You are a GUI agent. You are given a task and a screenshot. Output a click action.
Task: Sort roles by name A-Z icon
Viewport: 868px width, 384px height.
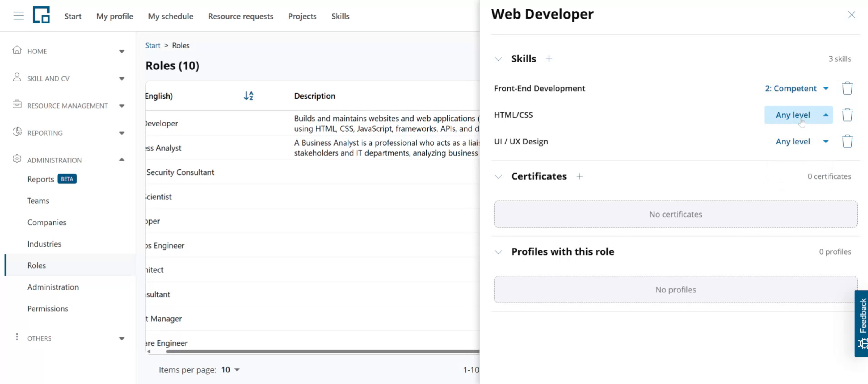(x=249, y=96)
